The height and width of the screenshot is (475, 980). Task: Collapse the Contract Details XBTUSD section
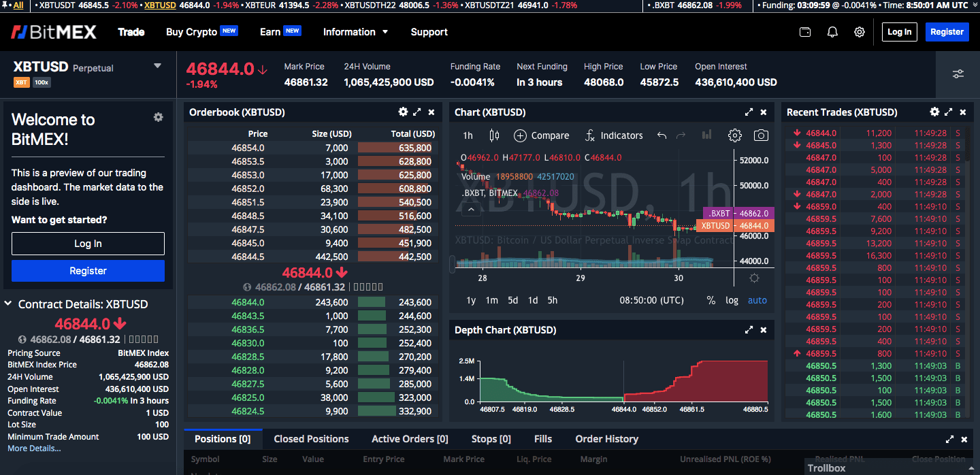[x=8, y=304]
